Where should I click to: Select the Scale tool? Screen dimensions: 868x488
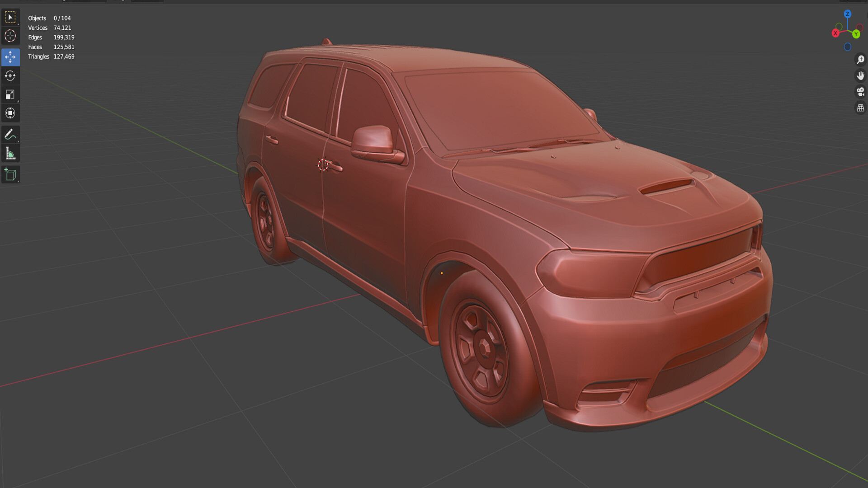click(10, 94)
